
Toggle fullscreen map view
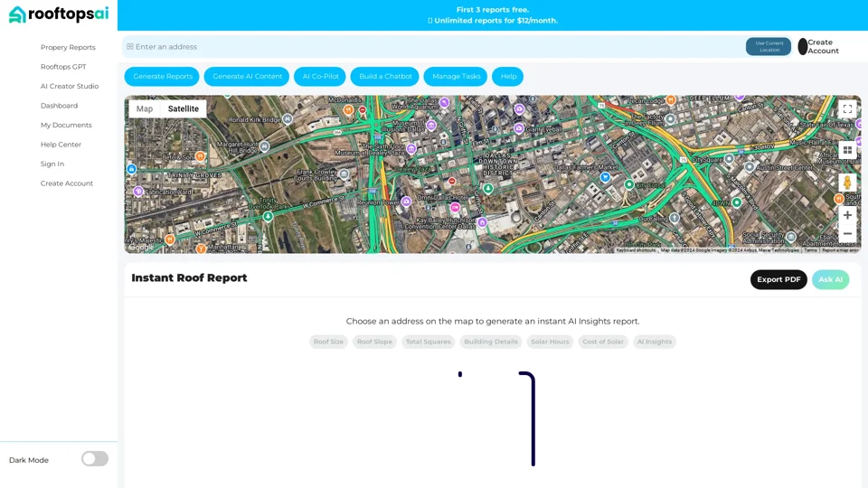pos(847,109)
